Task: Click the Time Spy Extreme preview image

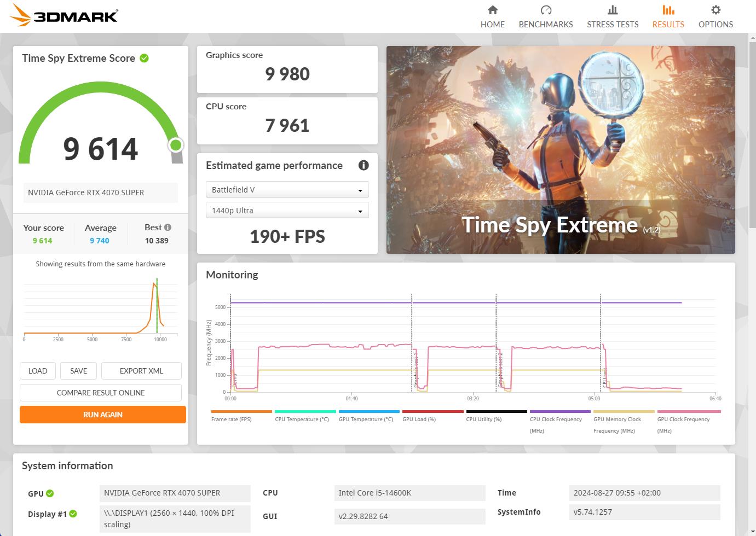Action: point(561,149)
